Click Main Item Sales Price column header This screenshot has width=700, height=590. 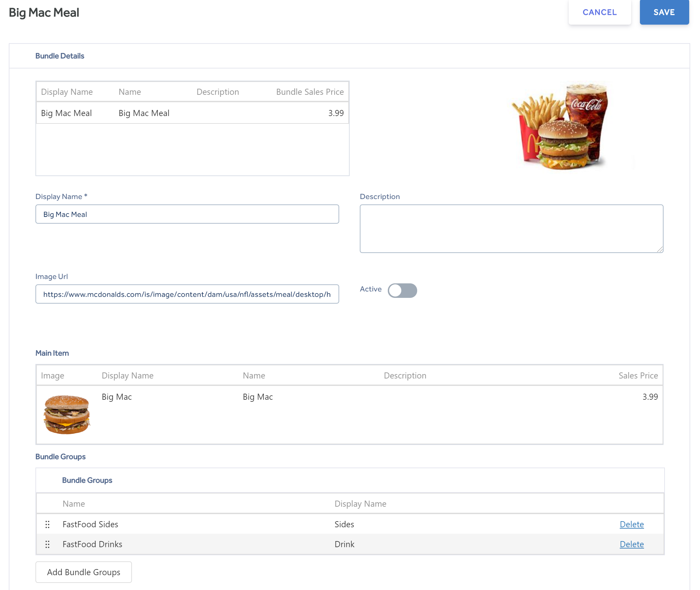point(638,375)
